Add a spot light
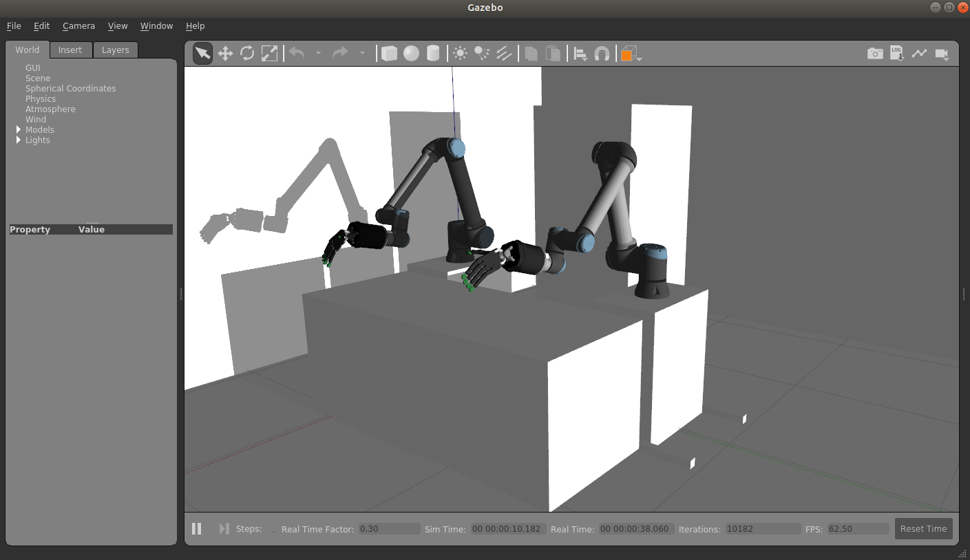The image size is (970, 560). [x=482, y=53]
